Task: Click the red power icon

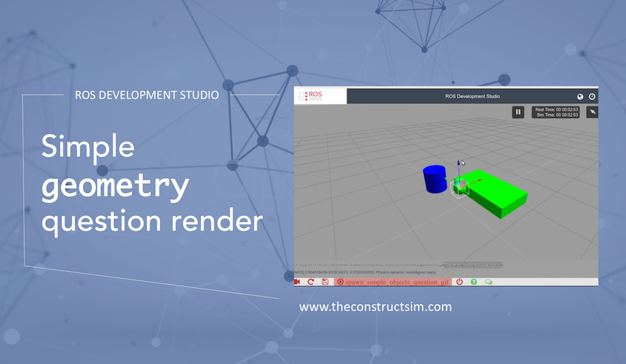Action: [x=459, y=281]
